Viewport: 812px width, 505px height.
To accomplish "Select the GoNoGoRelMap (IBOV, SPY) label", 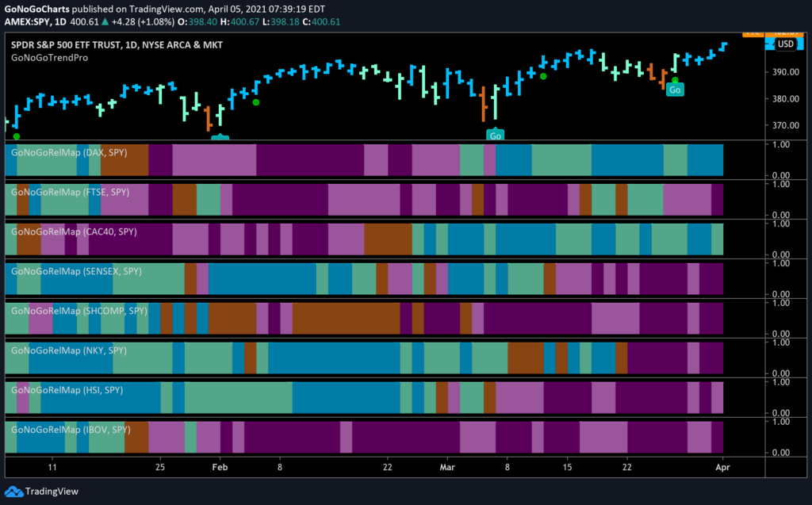I will (71, 430).
